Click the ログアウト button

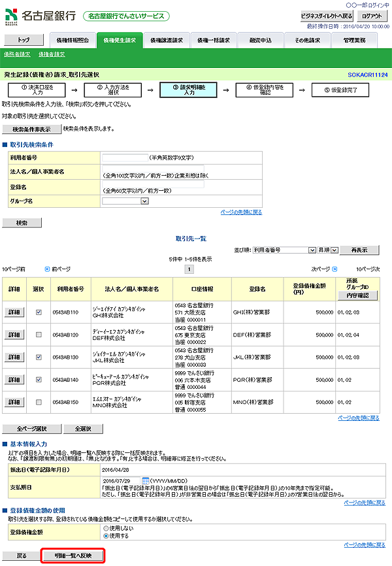(372, 16)
